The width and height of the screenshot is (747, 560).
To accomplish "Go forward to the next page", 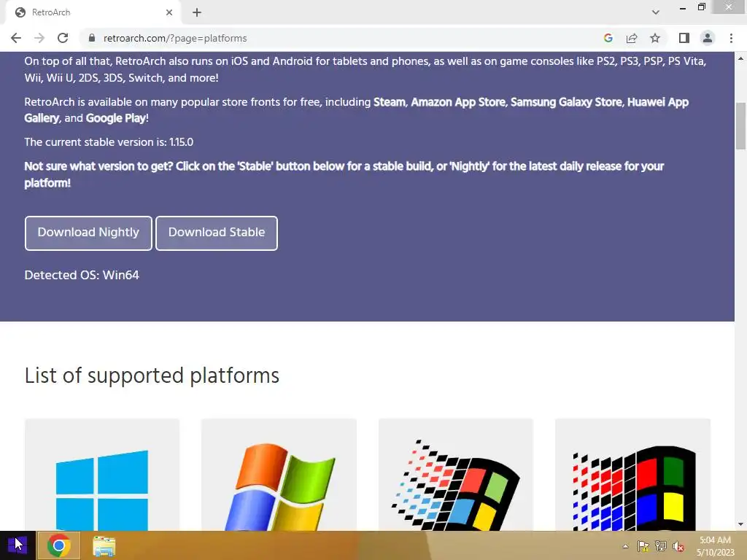I will [x=39, y=38].
